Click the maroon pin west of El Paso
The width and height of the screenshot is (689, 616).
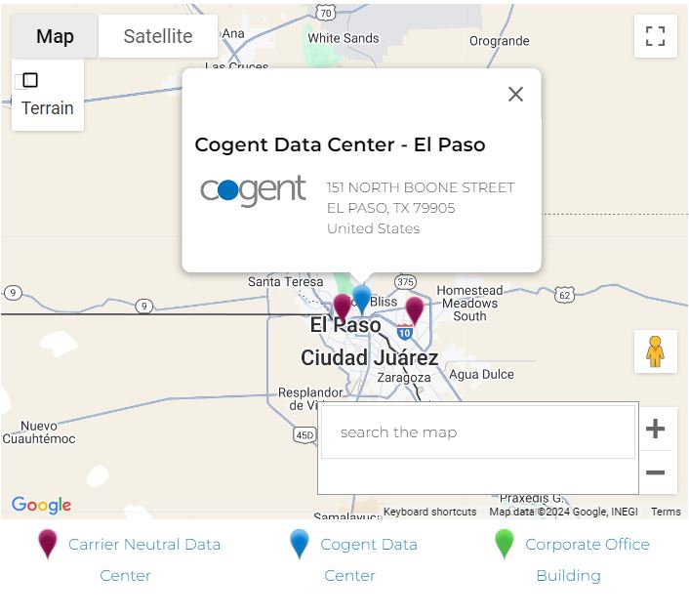coord(342,308)
